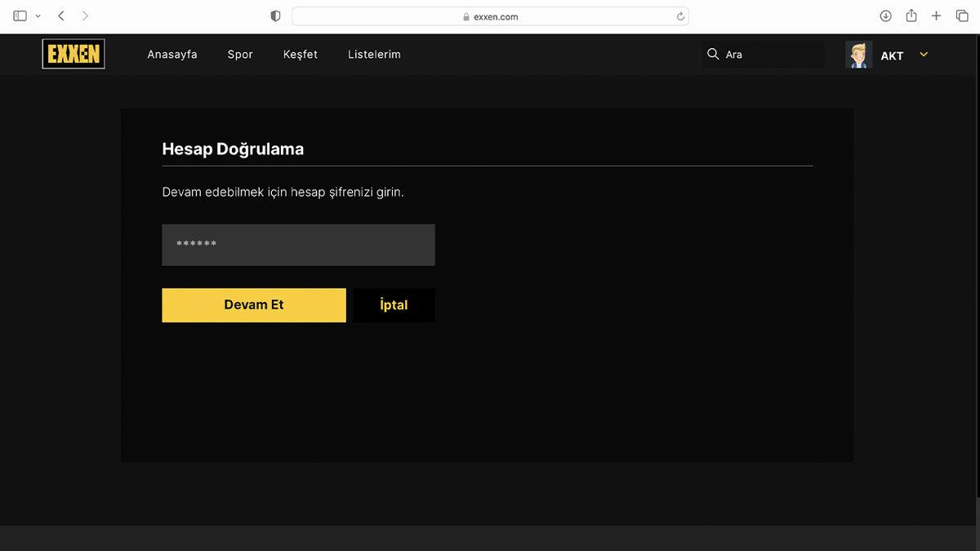Focus the account password field
The height and width of the screenshot is (551, 980).
pos(298,245)
